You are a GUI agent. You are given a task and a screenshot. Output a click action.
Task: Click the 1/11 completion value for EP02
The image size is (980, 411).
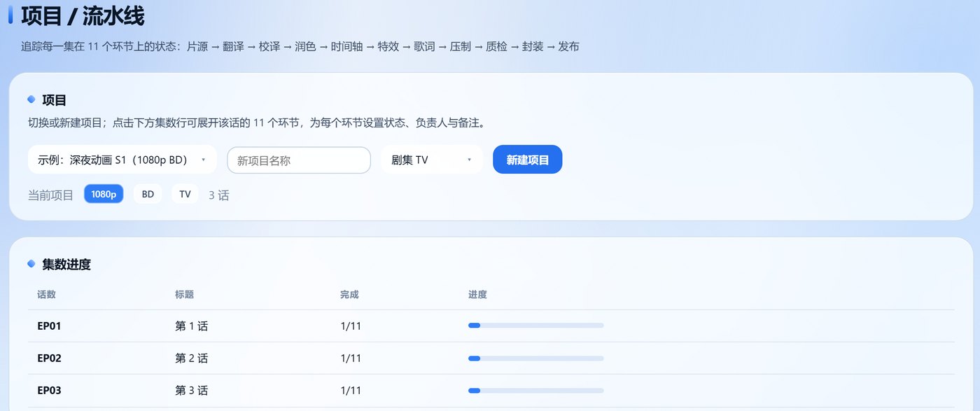(351, 358)
